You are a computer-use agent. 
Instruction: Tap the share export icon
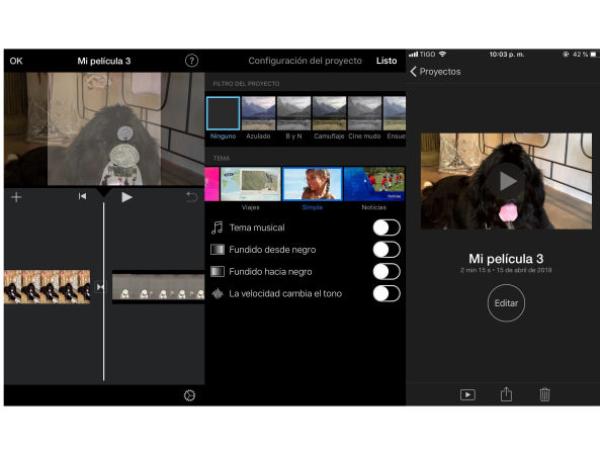tap(506, 394)
